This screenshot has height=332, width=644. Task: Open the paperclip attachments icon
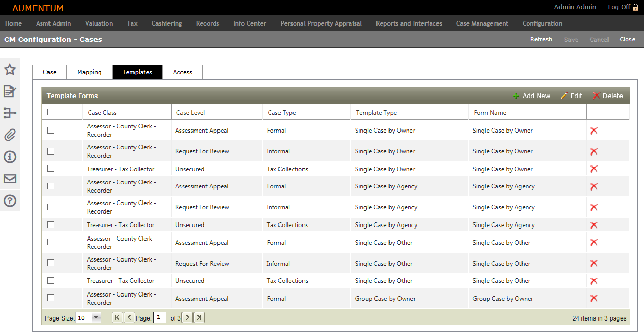[x=10, y=135]
